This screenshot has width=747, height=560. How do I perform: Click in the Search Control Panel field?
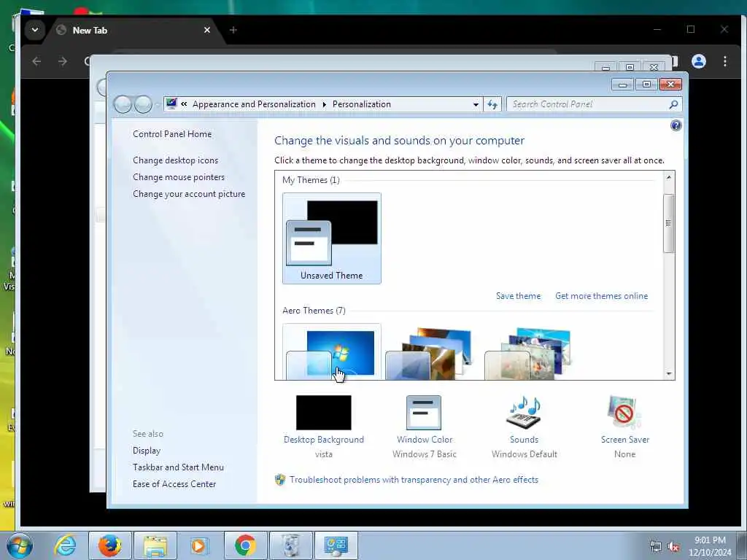pyautogui.click(x=589, y=104)
